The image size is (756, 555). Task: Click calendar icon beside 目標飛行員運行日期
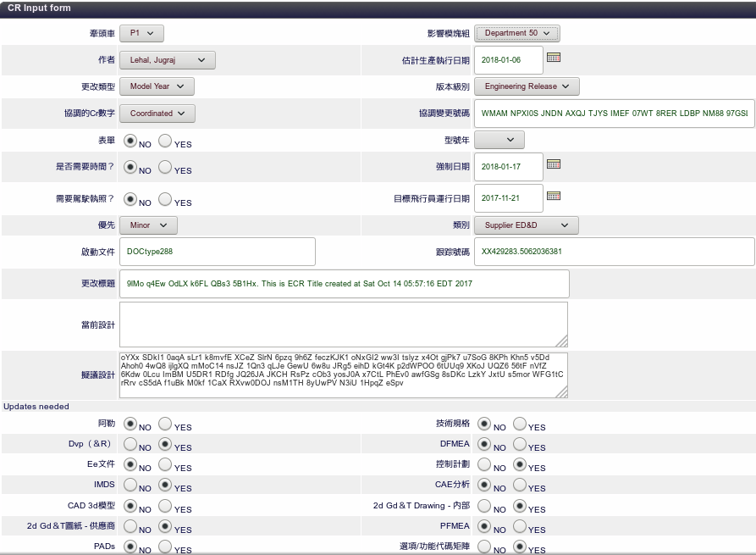coord(554,196)
